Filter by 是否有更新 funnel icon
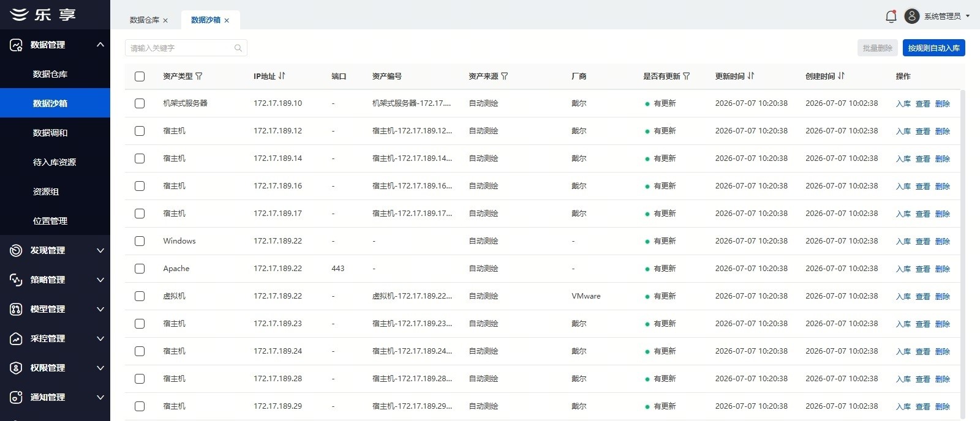Image resolution: width=980 pixels, height=421 pixels. coord(687,76)
